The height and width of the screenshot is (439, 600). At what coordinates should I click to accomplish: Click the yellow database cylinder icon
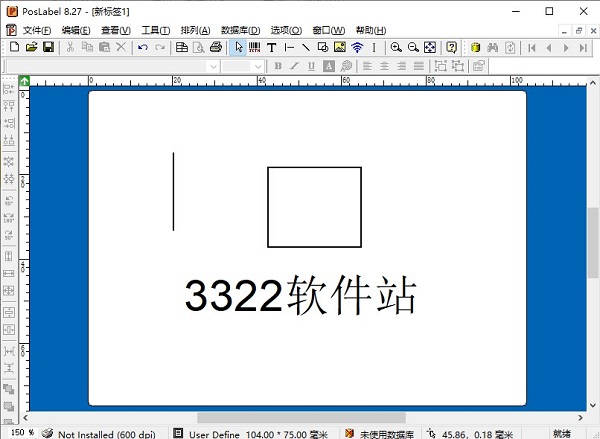click(x=475, y=47)
